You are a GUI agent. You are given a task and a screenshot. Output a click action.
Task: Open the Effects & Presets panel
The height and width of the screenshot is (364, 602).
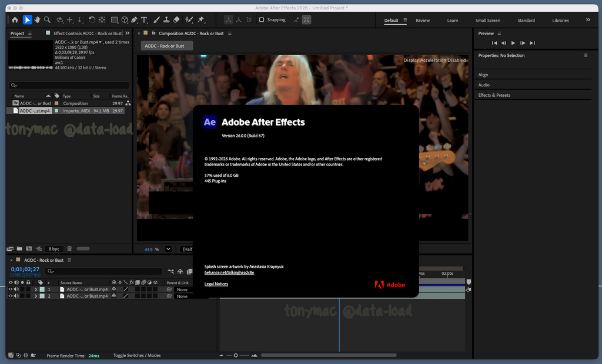494,95
